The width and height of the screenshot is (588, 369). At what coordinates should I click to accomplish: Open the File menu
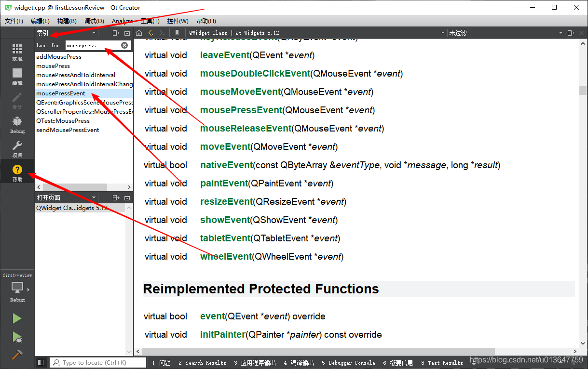coord(14,21)
